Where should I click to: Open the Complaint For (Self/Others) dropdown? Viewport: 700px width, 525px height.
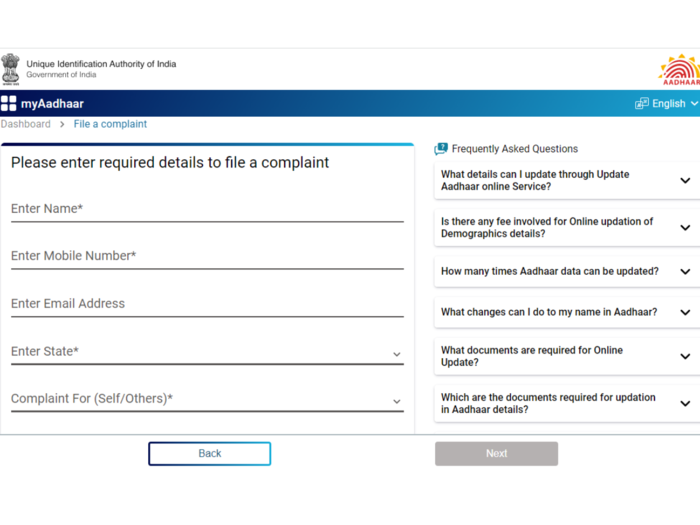click(x=207, y=399)
